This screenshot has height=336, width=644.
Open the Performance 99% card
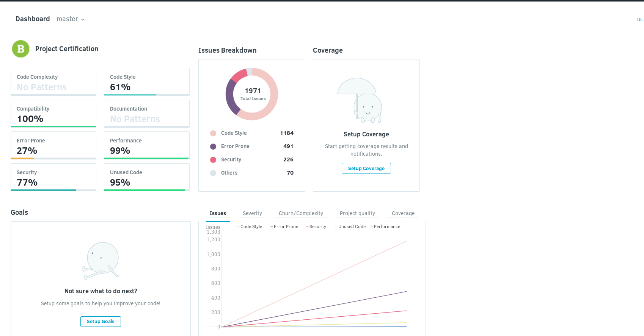[x=147, y=145]
